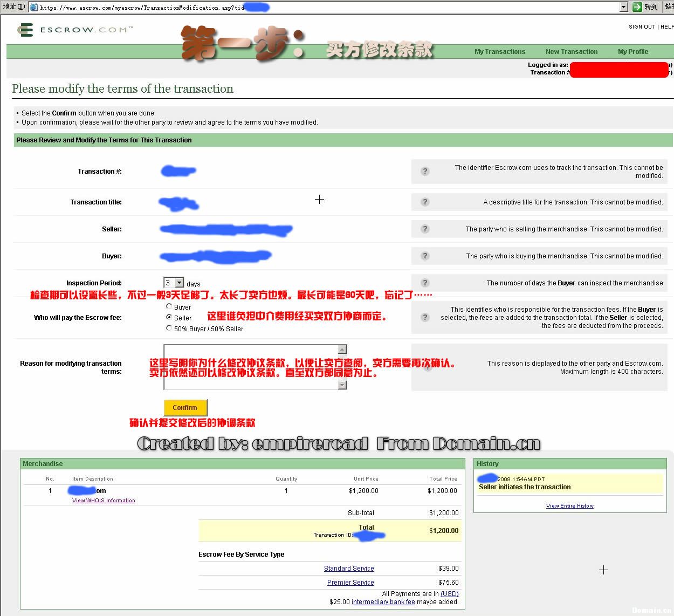Expand the browser address bar dropdown
The height and width of the screenshot is (616, 674).
click(624, 7)
